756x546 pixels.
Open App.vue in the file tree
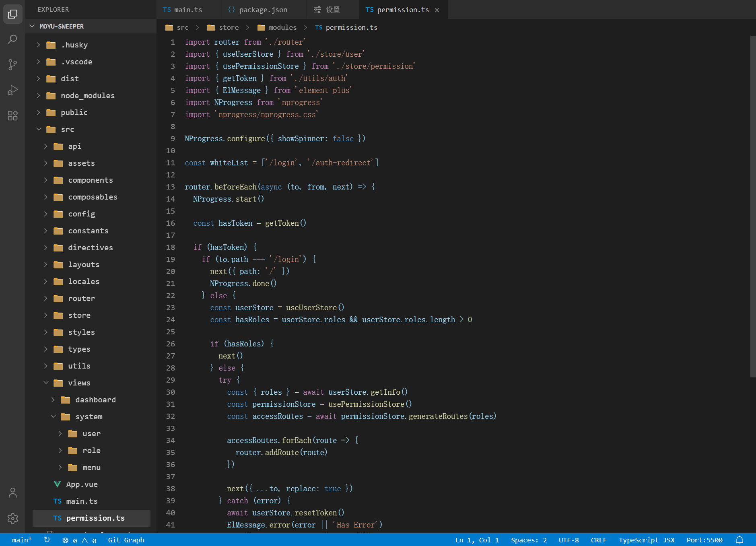82,484
